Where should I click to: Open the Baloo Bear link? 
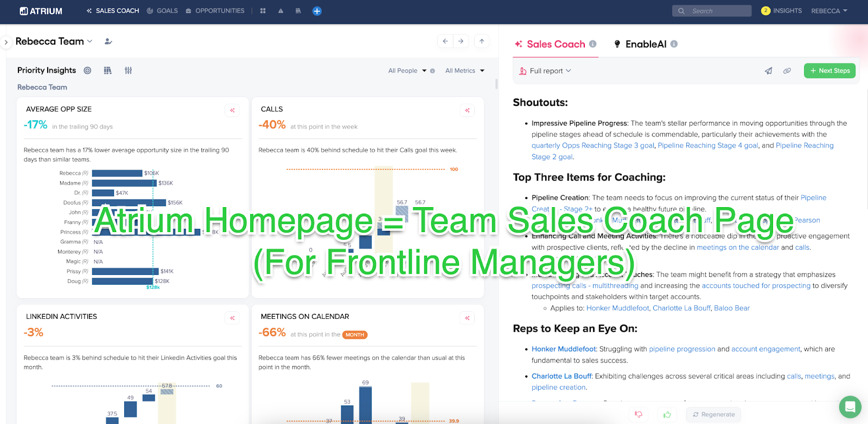732,308
